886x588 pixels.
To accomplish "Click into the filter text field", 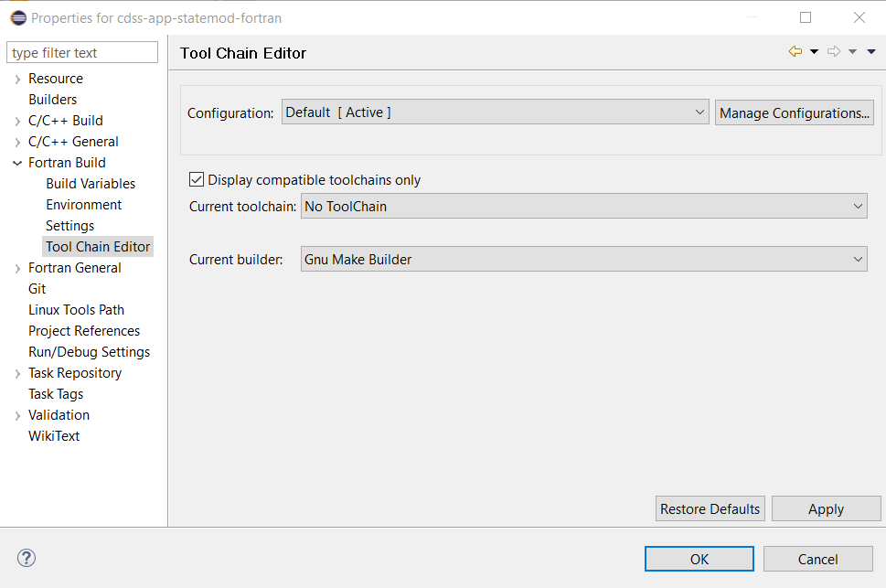I will click(82, 53).
